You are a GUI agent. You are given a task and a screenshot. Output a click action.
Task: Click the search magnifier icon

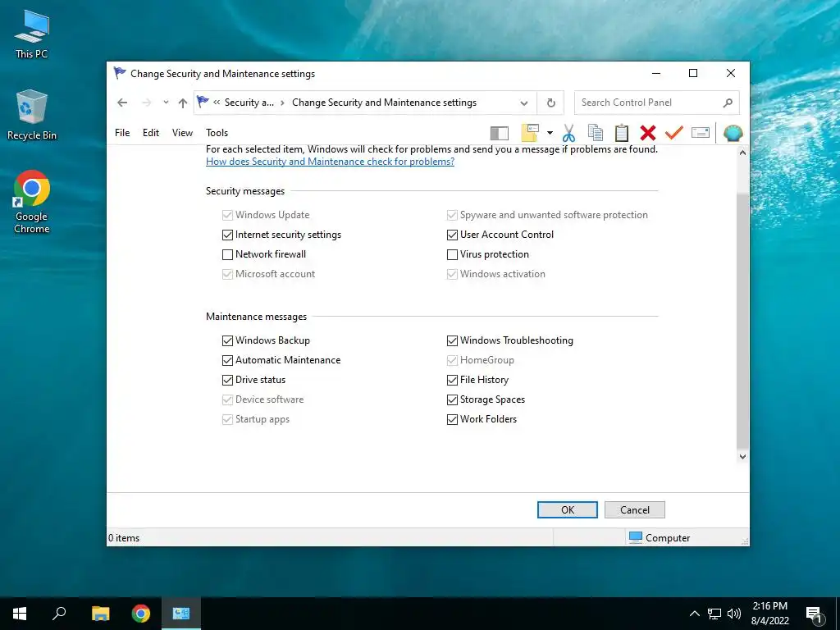coord(728,103)
